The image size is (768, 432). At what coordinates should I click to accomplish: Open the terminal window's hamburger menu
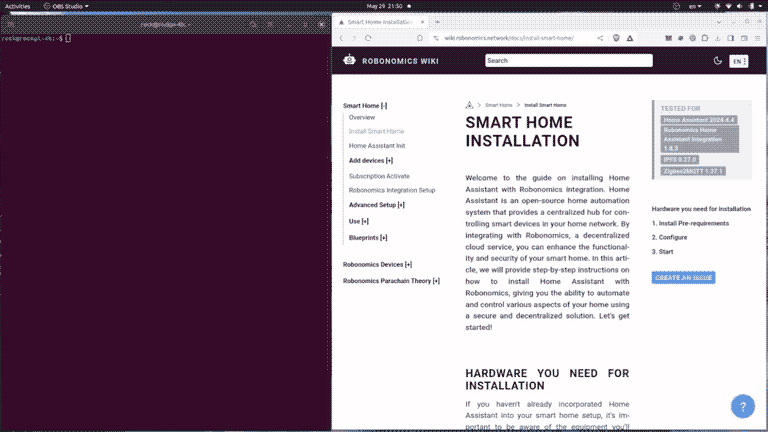(270, 24)
